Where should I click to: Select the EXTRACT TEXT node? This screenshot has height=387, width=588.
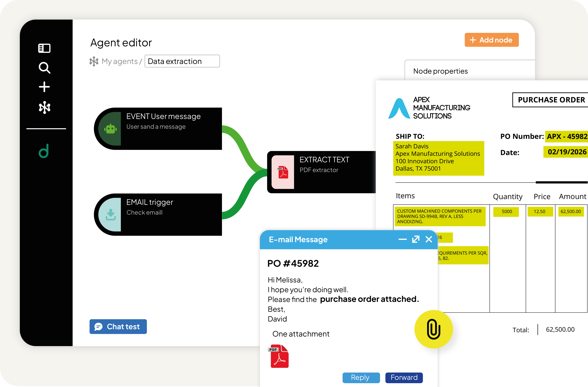[x=321, y=172]
